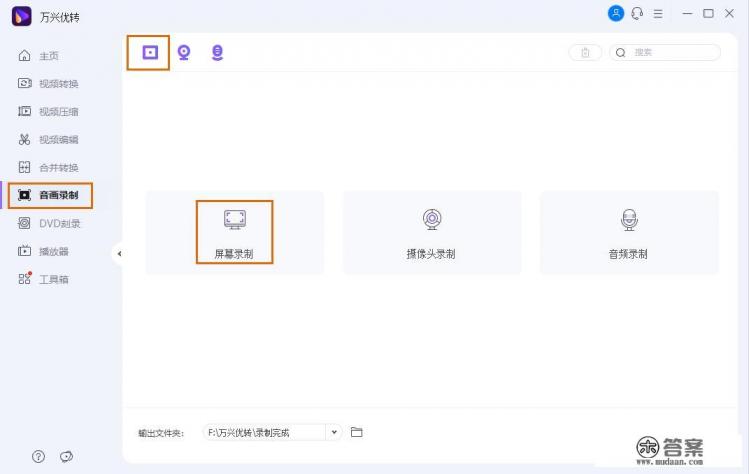Minimize the 万兴优转 window
Screen dimensions: 749x474
[x=687, y=14]
